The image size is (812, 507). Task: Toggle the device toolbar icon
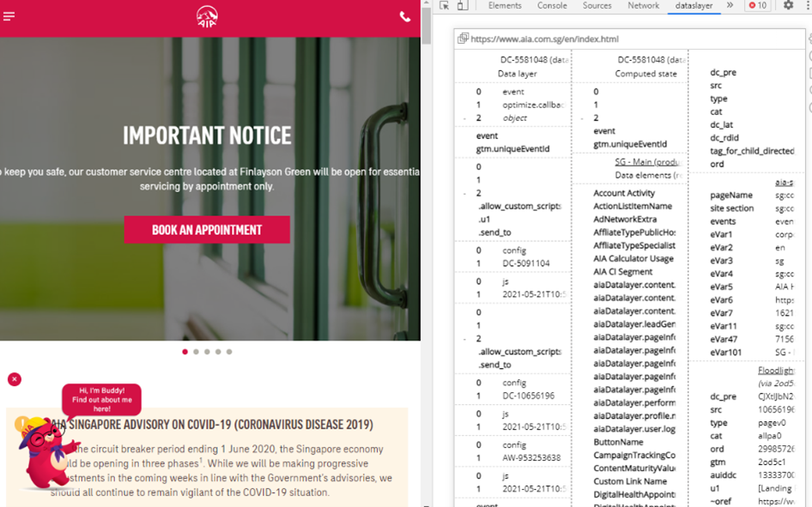[463, 5]
